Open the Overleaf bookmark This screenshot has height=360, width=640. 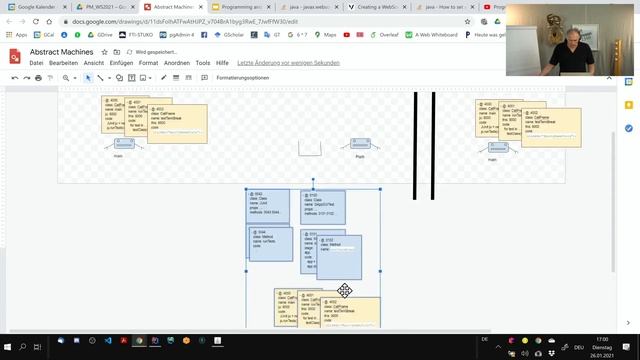pyautogui.click(x=384, y=35)
